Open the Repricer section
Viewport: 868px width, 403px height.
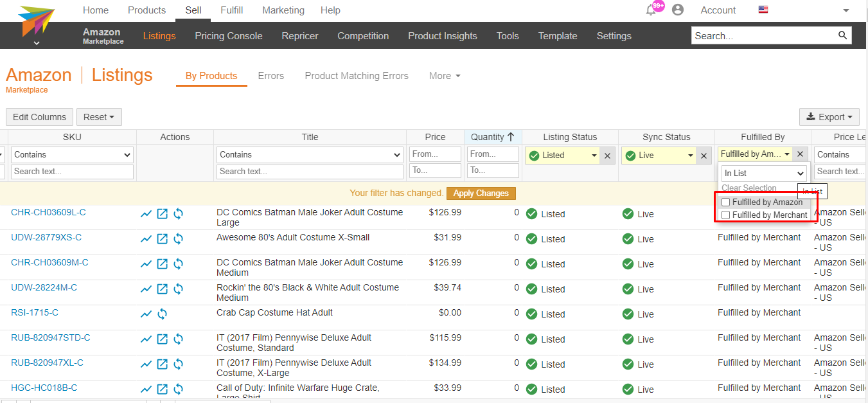coord(300,36)
